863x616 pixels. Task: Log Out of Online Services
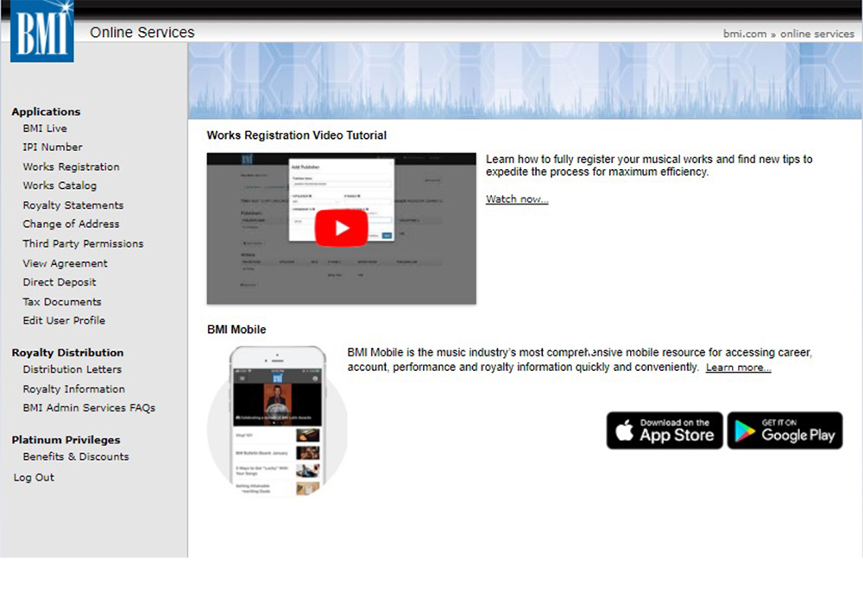[34, 478]
